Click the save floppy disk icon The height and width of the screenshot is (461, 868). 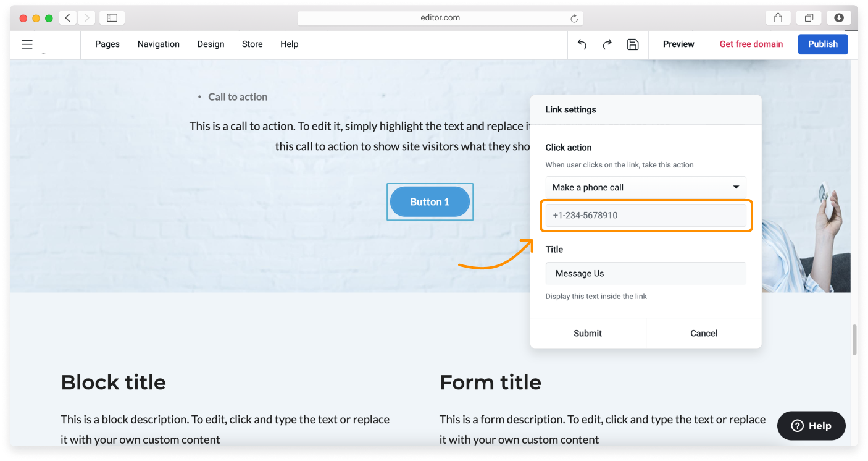633,44
